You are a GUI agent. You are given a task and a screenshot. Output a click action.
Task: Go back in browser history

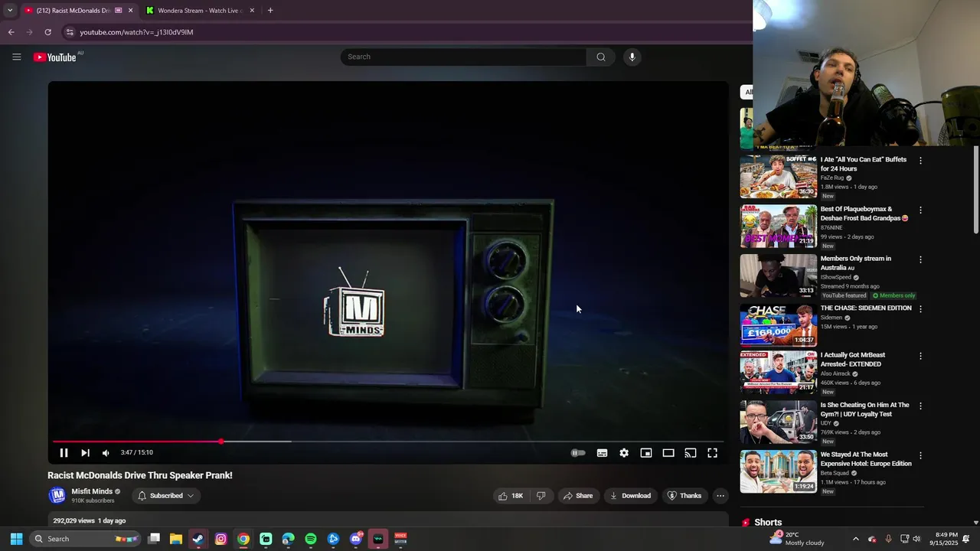[x=11, y=32]
